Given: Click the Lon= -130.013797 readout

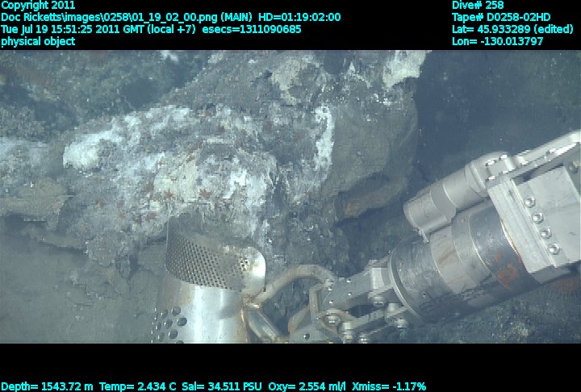Looking at the screenshot, I should (498, 41).
